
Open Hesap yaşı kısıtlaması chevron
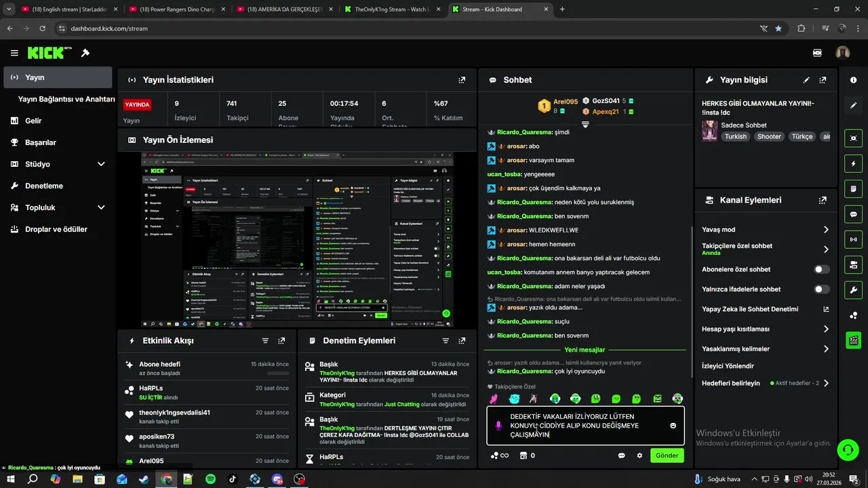pyautogui.click(x=826, y=329)
